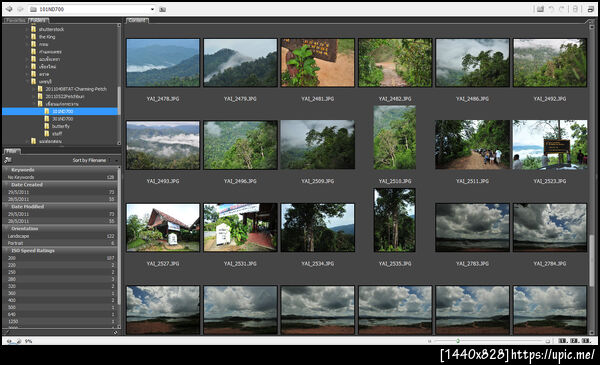
Task: Click the Filter panel scrollbar
Action: pos(119,235)
